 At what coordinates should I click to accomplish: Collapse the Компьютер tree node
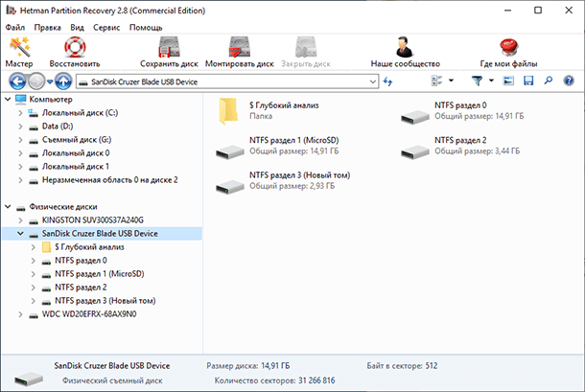pos(8,100)
